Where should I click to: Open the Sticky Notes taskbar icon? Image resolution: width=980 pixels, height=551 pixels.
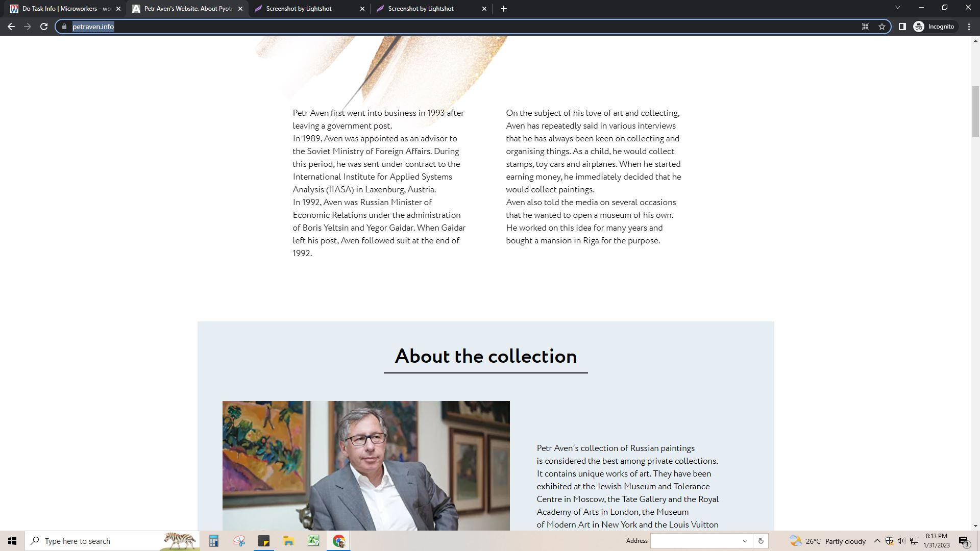pyautogui.click(x=263, y=541)
